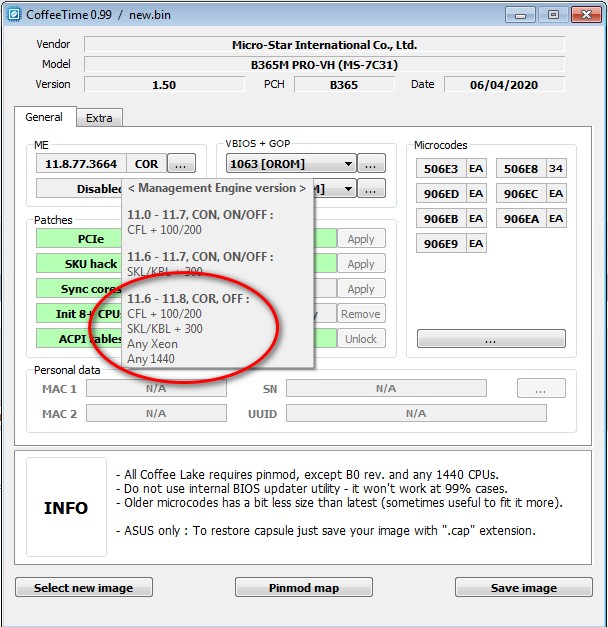The width and height of the screenshot is (608, 627).
Task: Click the Model field B365M PRO-VH
Action: click(324, 64)
